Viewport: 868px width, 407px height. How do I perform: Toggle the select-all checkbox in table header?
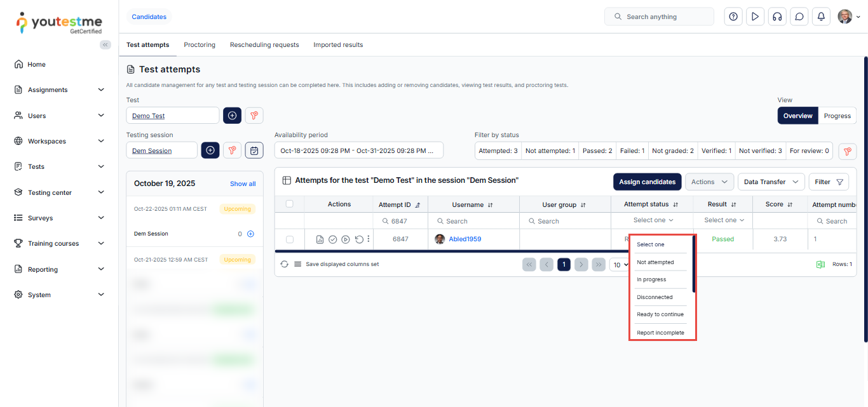click(x=290, y=204)
